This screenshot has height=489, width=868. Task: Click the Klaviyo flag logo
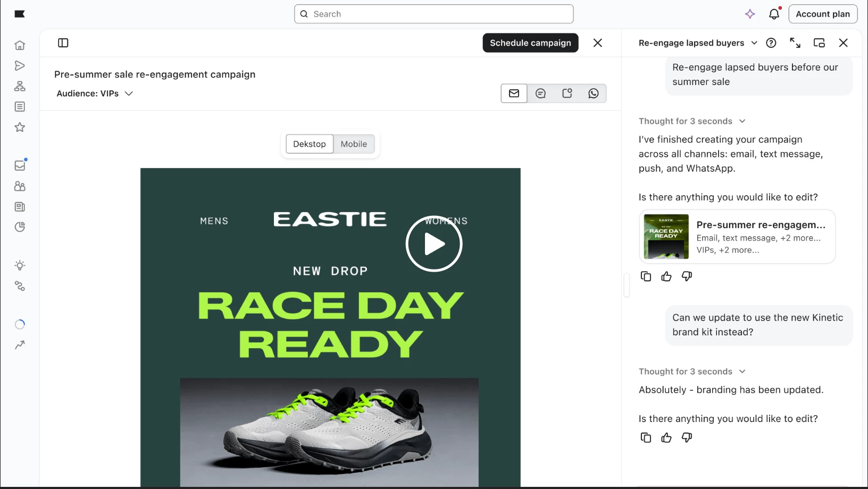point(20,14)
